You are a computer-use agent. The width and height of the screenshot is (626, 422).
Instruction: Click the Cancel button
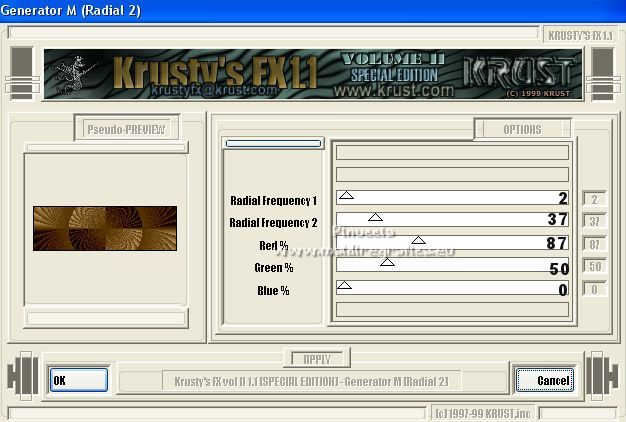pos(545,380)
